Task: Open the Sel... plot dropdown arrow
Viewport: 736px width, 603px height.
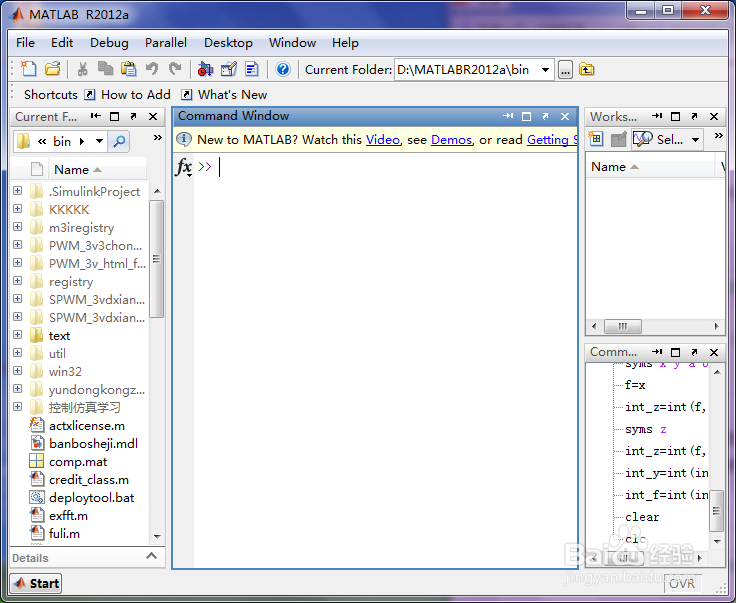Action: (x=695, y=139)
